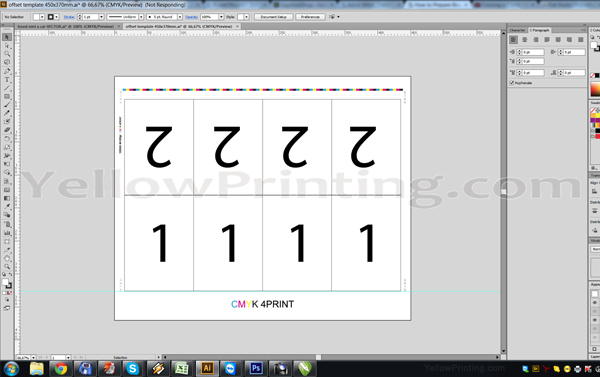Open the artboard navigation dropdown in status bar
This screenshot has width=600, height=377.
[x=68, y=357]
